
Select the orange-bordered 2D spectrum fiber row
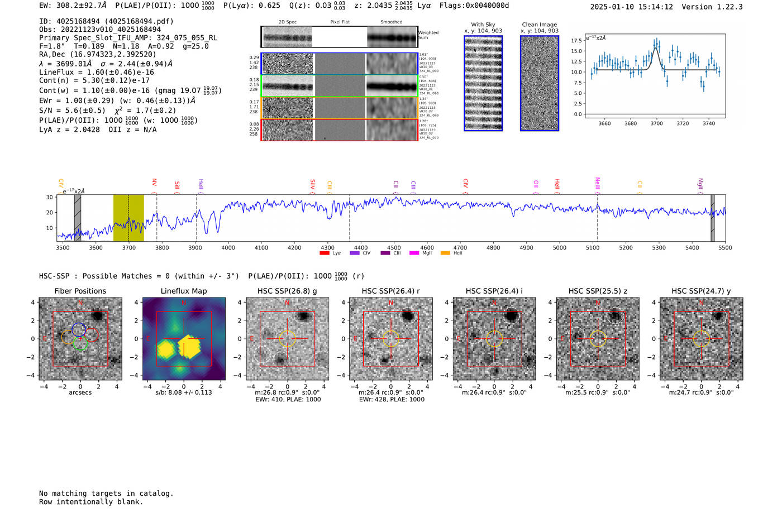340,108
